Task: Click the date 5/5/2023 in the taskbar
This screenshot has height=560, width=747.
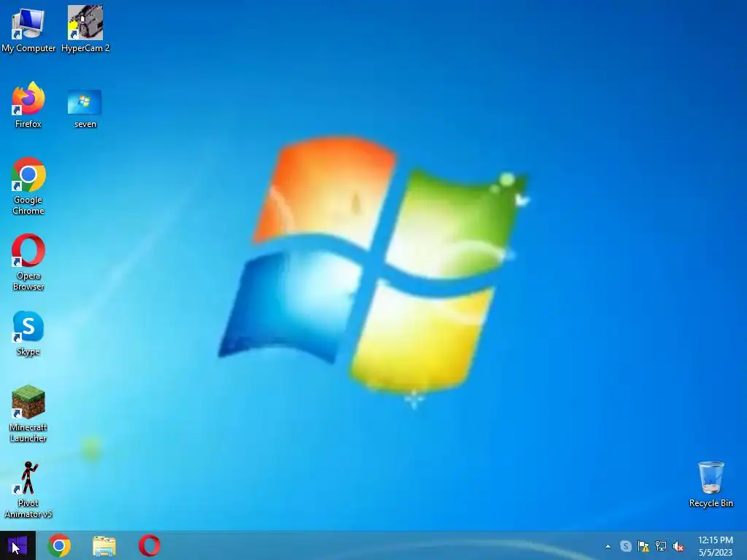Action: tap(716, 553)
